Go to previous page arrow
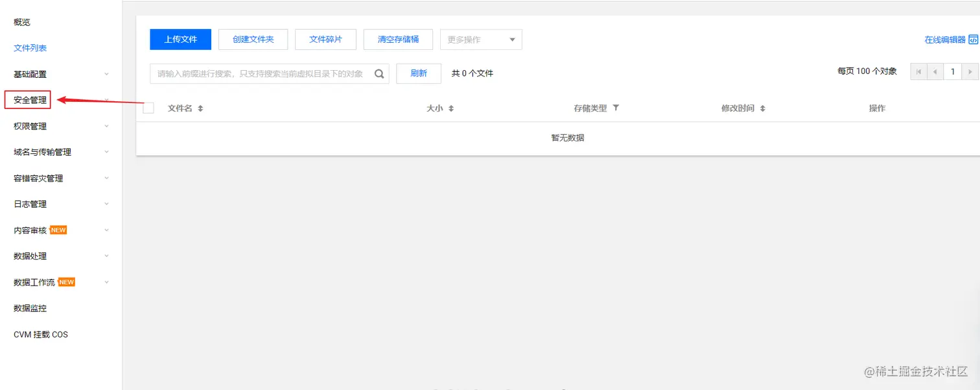Image resolution: width=980 pixels, height=390 pixels. click(935, 71)
